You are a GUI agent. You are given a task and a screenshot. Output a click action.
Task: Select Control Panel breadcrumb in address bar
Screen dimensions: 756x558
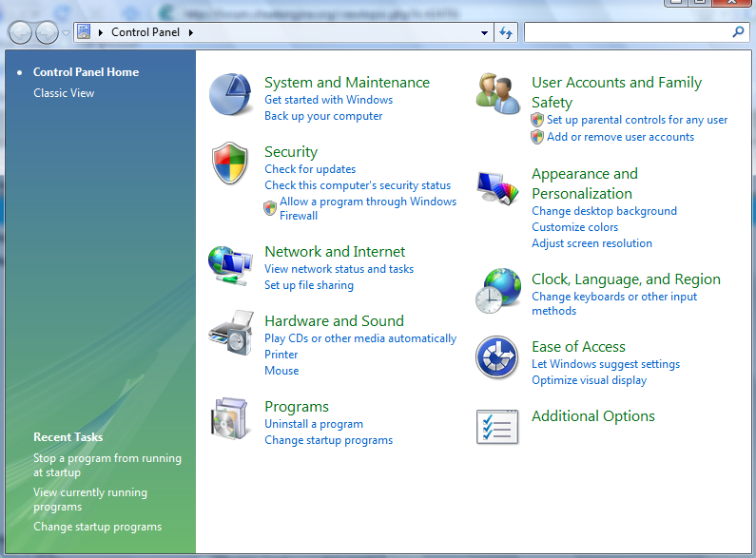point(145,32)
